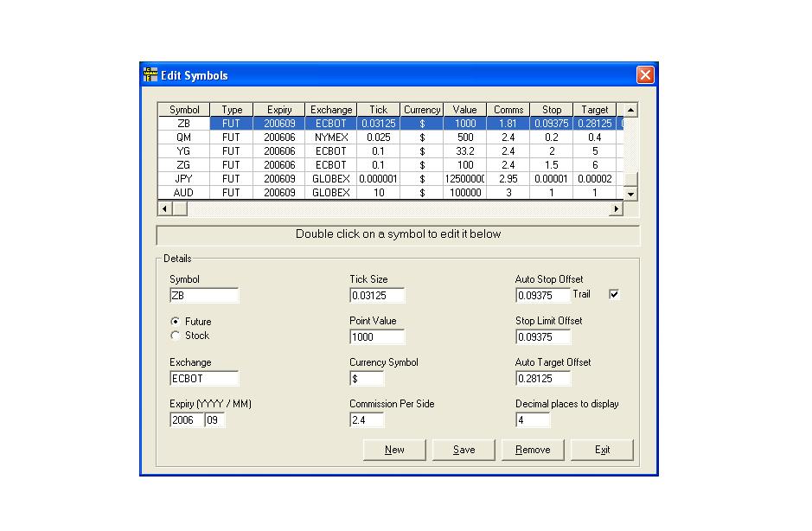Click the 0.03125 tick cell in ZB row
The width and height of the screenshot is (812, 531).
pyautogui.click(x=378, y=124)
